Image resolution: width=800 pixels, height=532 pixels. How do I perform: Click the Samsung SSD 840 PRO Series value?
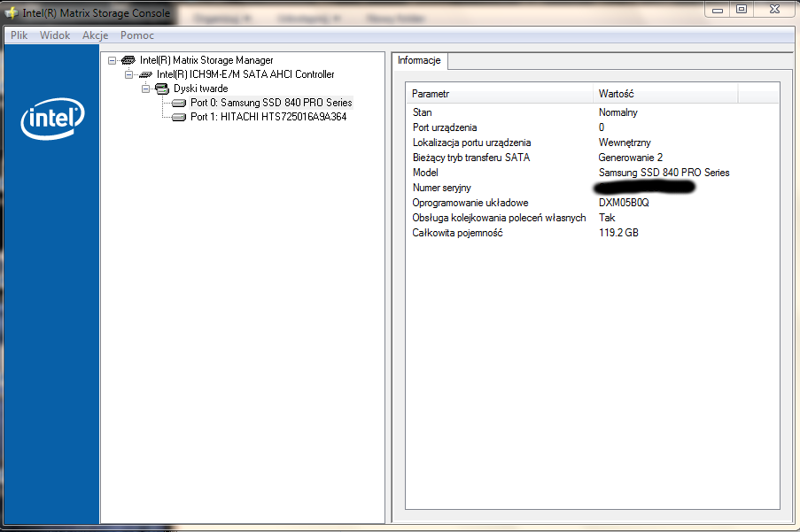click(x=664, y=173)
